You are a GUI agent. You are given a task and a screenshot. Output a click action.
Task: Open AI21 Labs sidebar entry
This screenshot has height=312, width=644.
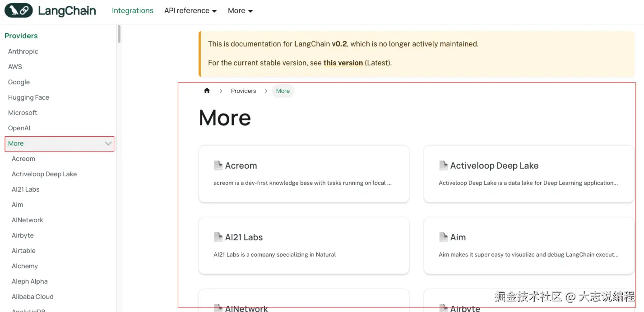(x=26, y=189)
